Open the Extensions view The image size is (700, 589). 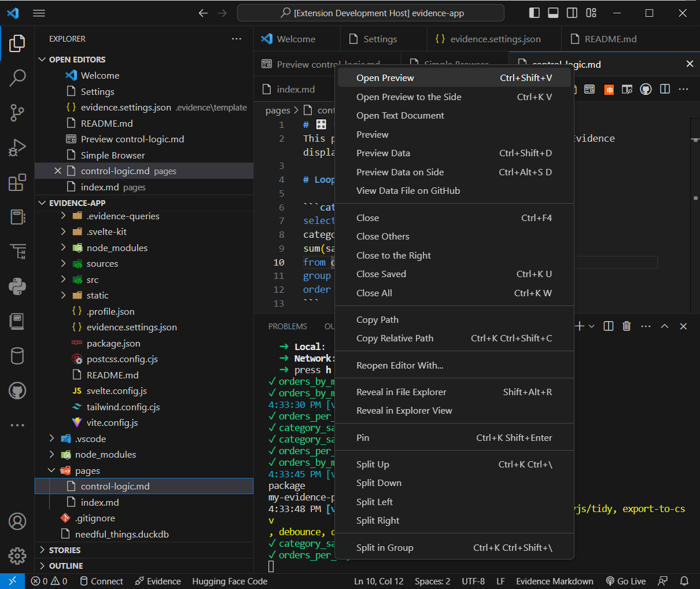click(17, 182)
